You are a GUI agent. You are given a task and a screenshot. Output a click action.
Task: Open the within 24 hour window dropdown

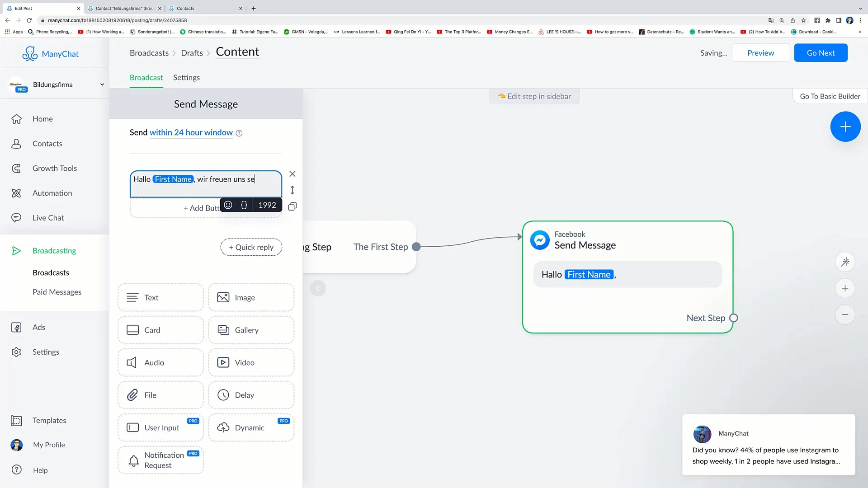[191, 132]
